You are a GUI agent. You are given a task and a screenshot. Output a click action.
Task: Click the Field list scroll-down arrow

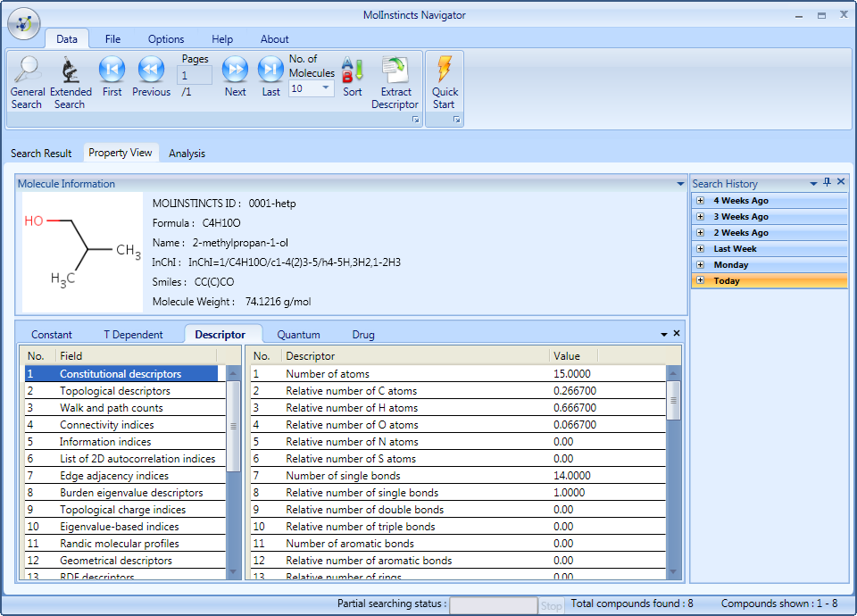(233, 571)
